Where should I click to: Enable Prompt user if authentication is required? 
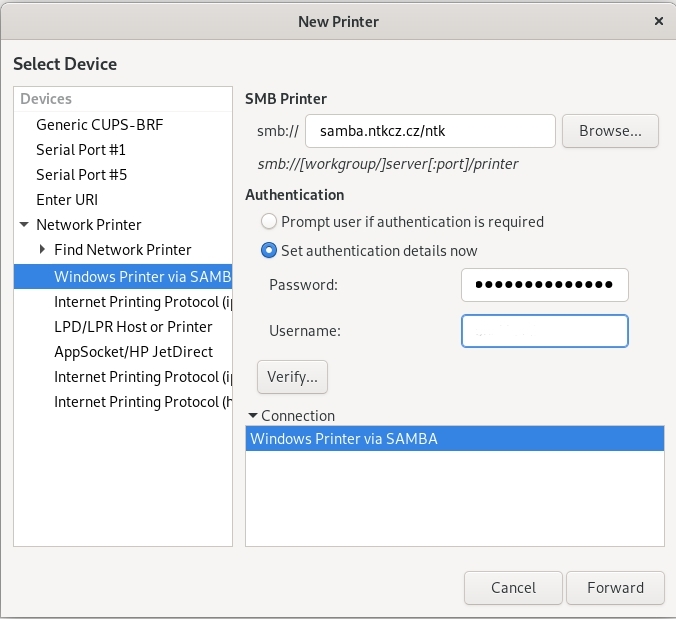pyautogui.click(x=268, y=222)
